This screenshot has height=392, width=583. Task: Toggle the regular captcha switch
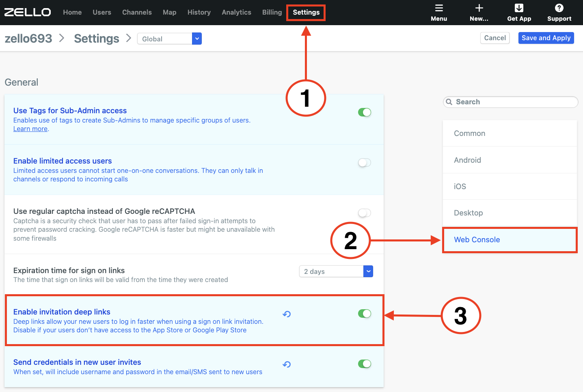365,213
